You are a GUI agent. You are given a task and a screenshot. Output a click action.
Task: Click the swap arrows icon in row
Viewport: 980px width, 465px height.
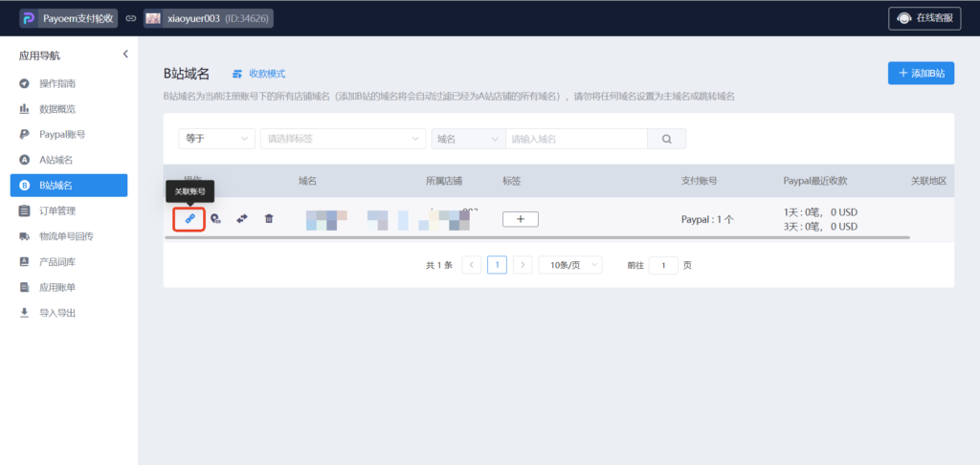[x=242, y=219]
